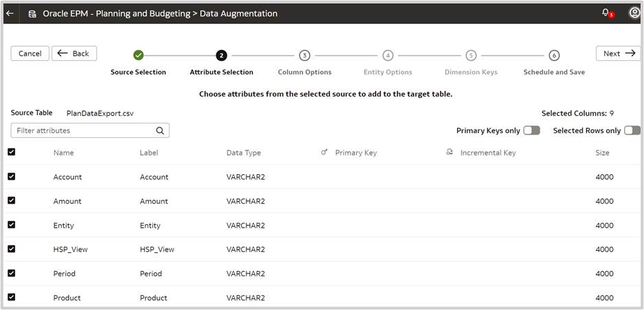Deselect the HSP_View row checkbox

pyautogui.click(x=11, y=249)
